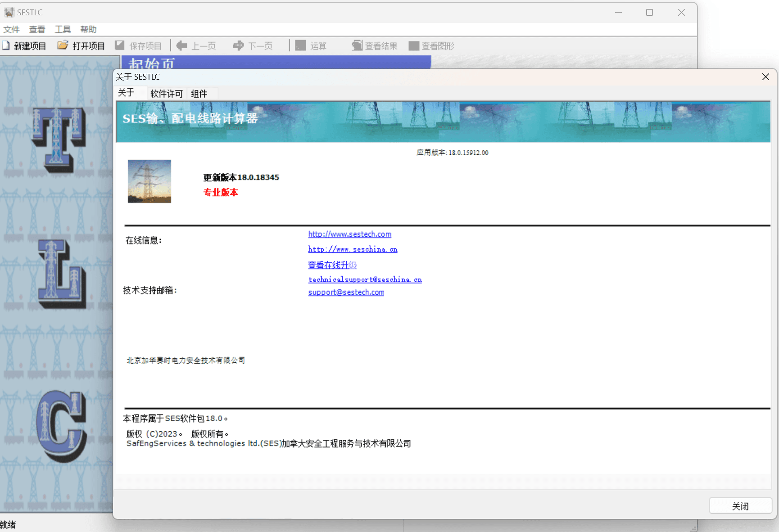Click the 查看图形 toolbar label
Viewport: 779px width, 532px height.
[x=438, y=46]
